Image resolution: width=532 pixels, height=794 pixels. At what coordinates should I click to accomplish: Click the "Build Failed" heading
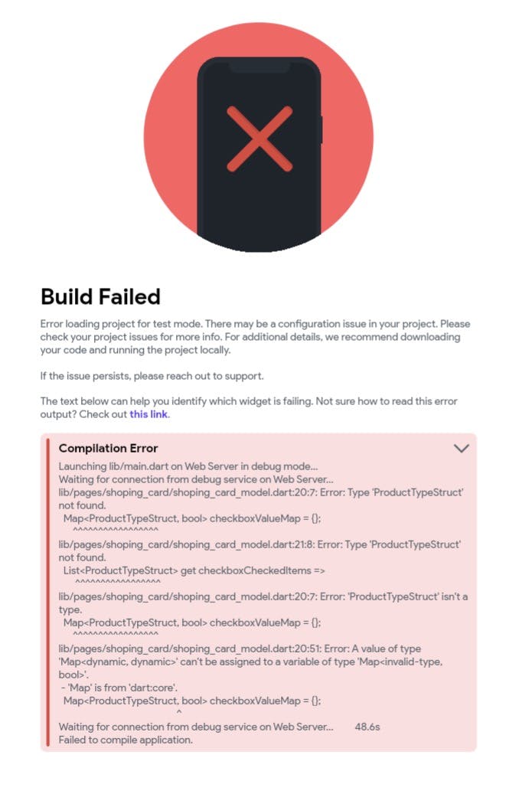pos(100,297)
